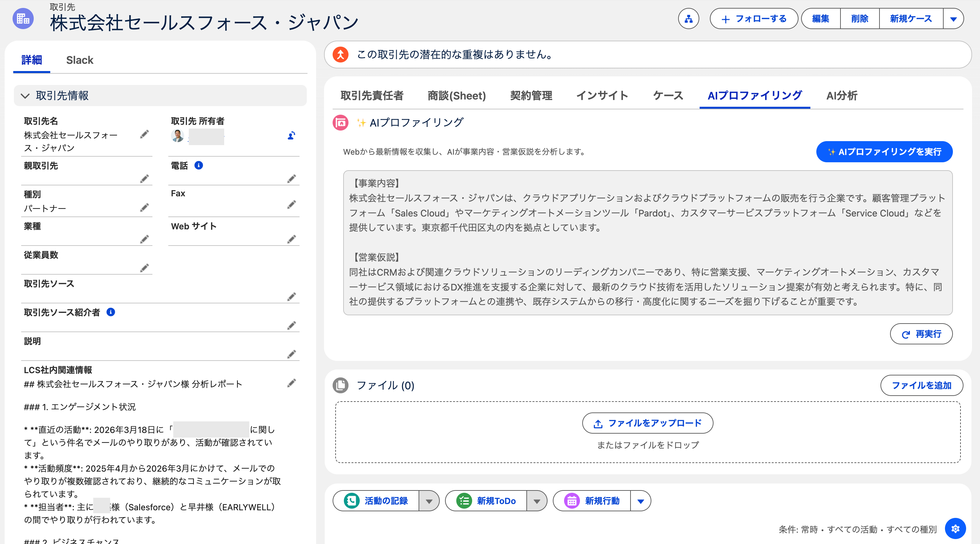
Task: Collapse the 取引先情報 section
Action: [x=25, y=96]
